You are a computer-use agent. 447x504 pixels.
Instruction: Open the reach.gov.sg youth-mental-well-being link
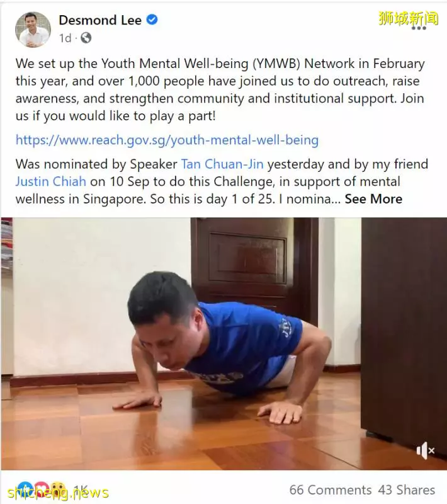click(x=167, y=140)
